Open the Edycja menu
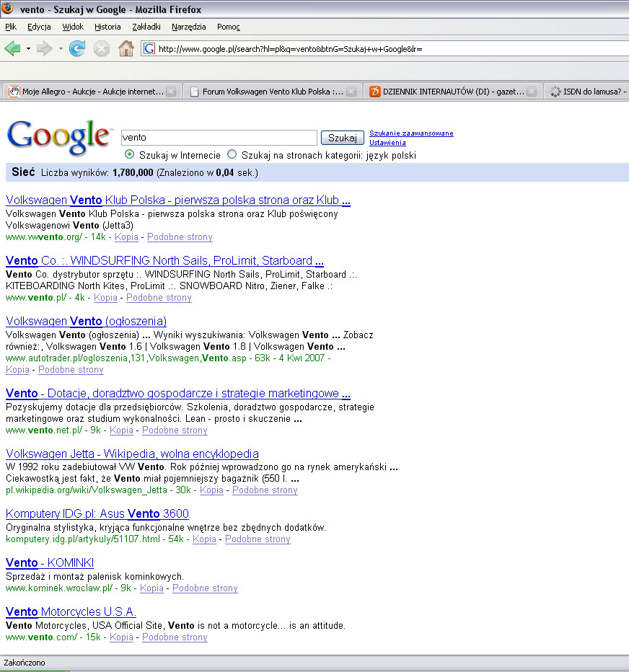The height and width of the screenshot is (672, 629). pos(39,27)
